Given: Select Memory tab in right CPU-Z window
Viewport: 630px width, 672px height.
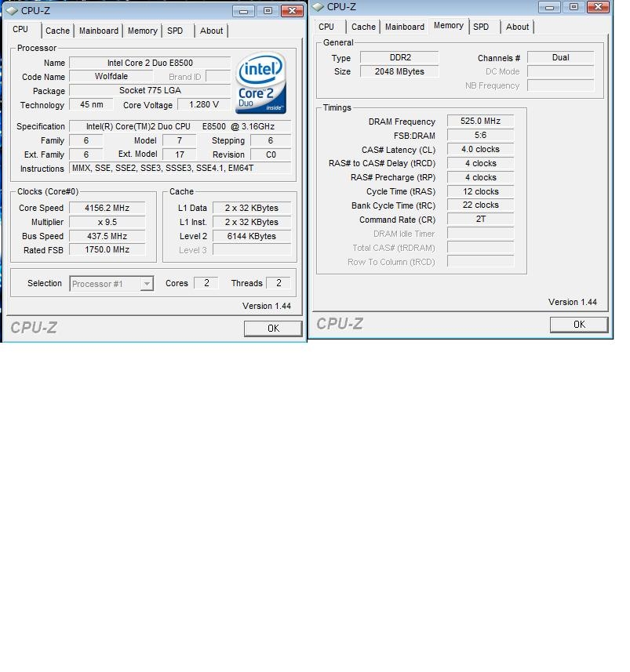Looking at the screenshot, I should pyautogui.click(x=449, y=25).
